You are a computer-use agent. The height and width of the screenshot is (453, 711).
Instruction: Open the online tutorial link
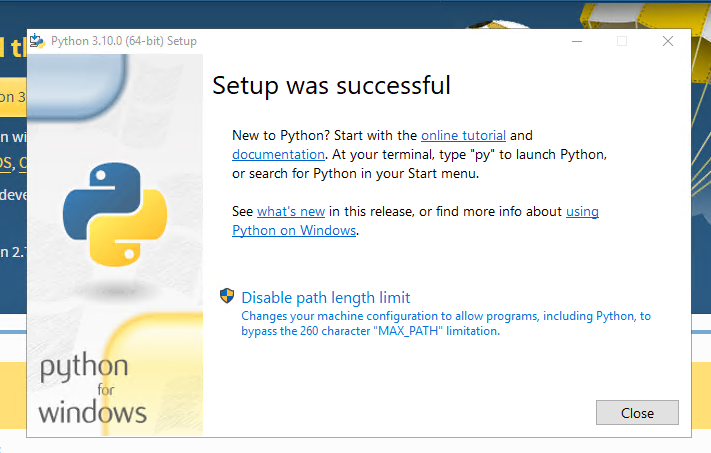(x=463, y=135)
